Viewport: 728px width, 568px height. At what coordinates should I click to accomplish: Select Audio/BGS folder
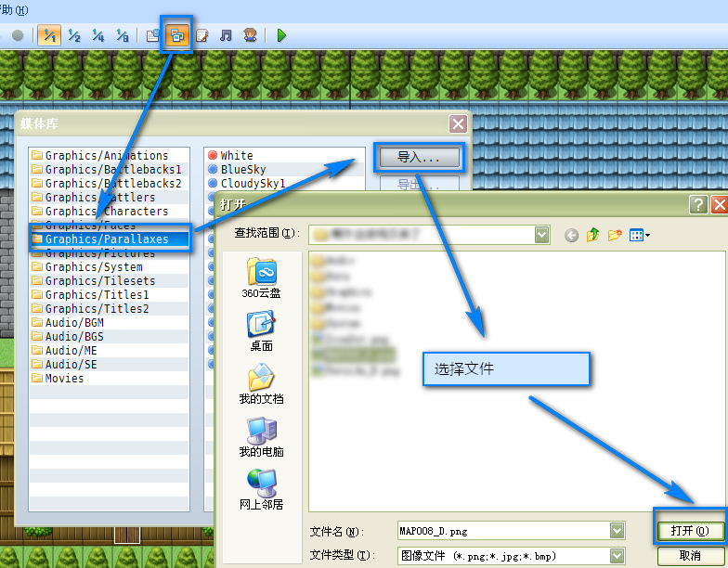pos(110,336)
